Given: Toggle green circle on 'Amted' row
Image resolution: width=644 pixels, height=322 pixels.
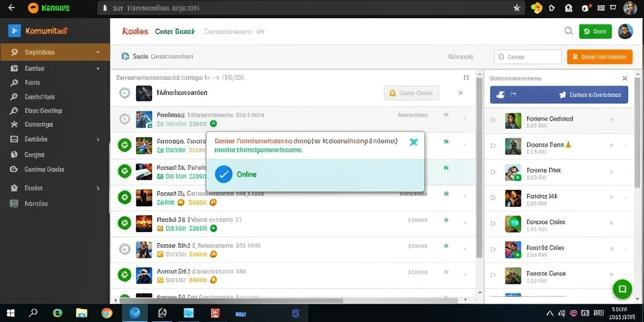Looking at the screenshot, I should tap(125, 275).
